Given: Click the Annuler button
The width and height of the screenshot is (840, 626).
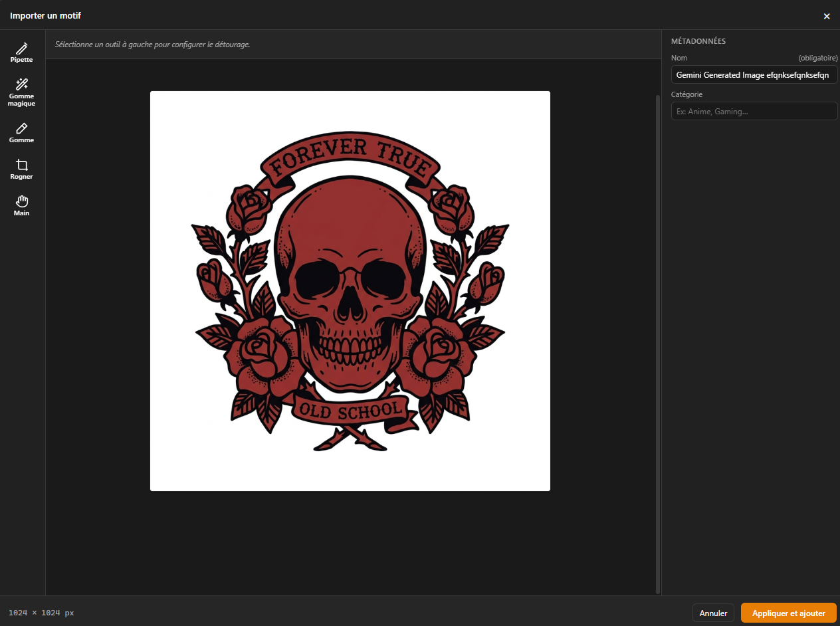Looking at the screenshot, I should (x=713, y=613).
